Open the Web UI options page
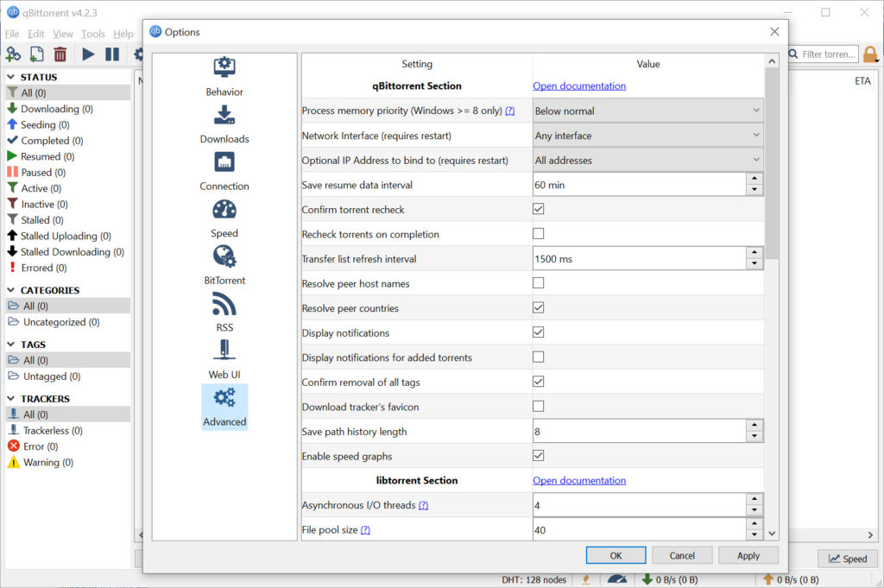 [x=224, y=360]
